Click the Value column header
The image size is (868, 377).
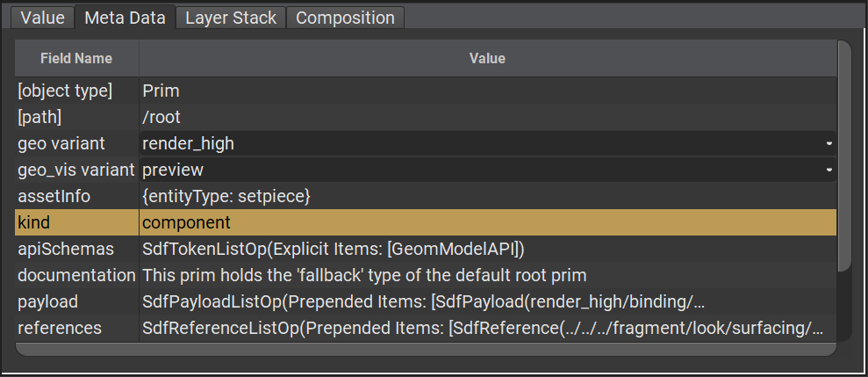(x=487, y=59)
